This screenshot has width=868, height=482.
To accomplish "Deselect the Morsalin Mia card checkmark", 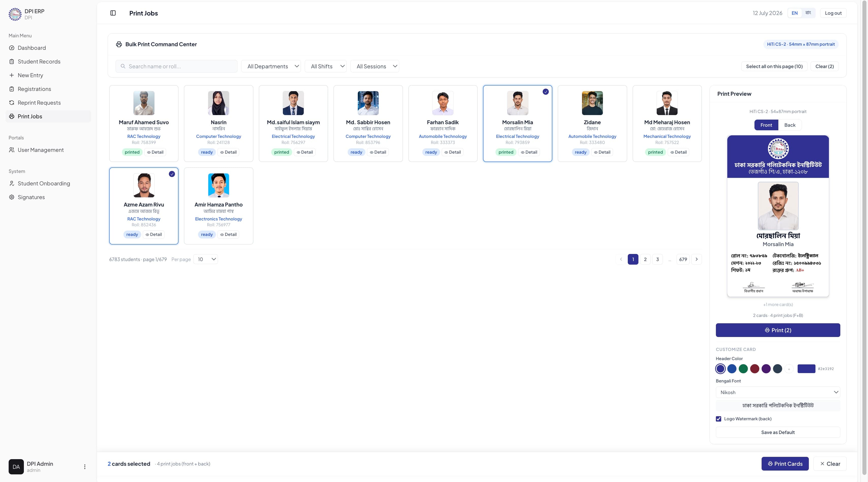I will (x=545, y=92).
